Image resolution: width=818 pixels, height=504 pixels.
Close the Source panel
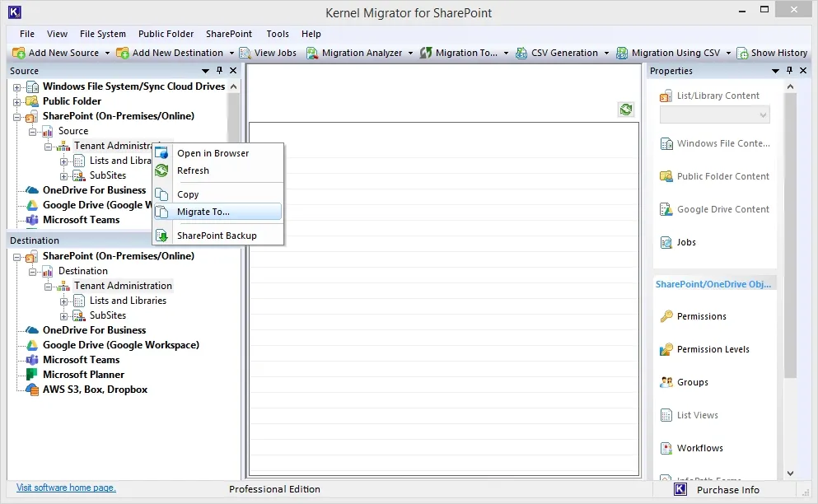pyautogui.click(x=233, y=71)
